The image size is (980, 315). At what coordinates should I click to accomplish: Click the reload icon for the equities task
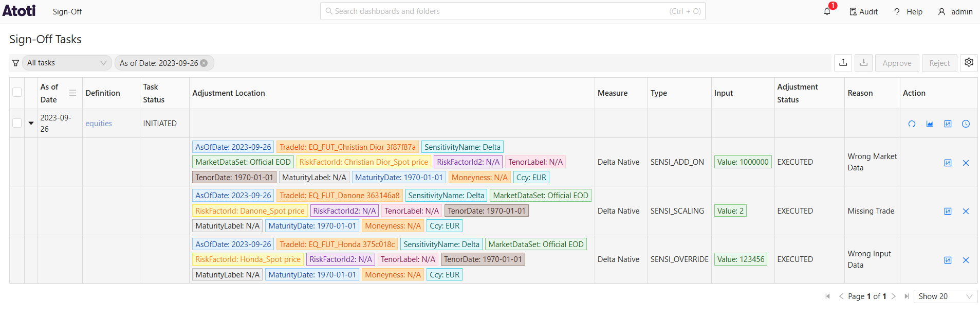(912, 124)
